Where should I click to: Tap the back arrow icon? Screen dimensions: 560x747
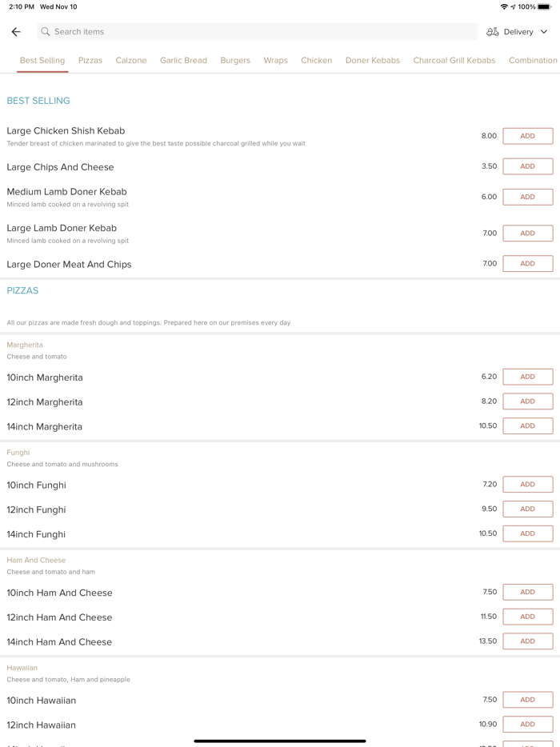tap(16, 32)
